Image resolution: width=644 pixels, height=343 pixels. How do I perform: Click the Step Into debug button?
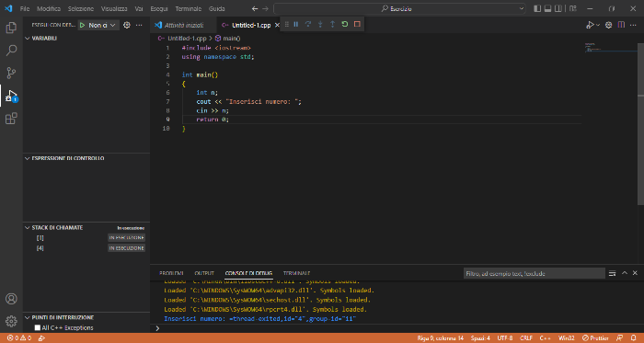(x=320, y=25)
